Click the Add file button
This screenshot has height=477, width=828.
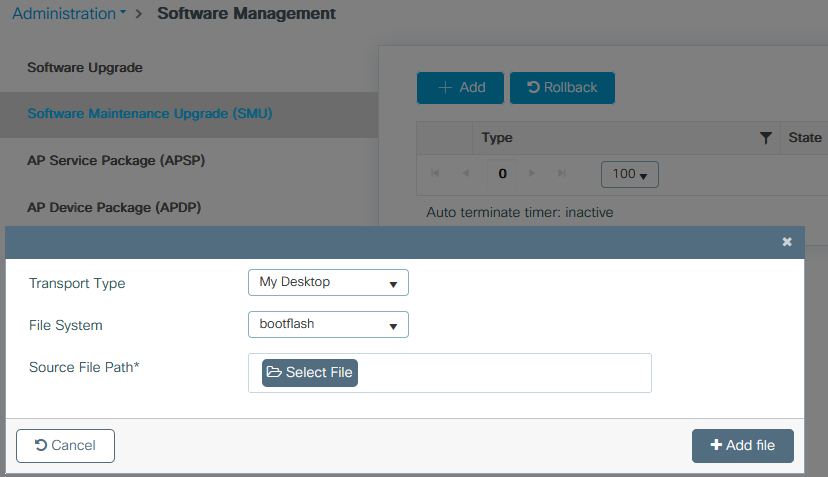[x=742, y=446]
